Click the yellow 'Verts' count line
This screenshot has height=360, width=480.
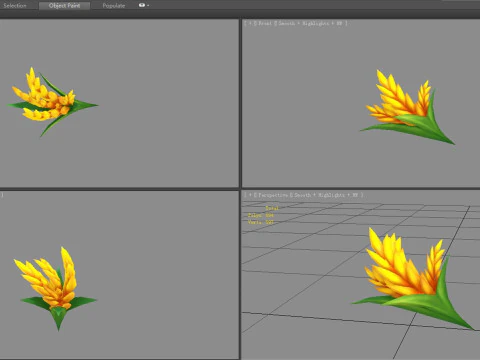point(261,222)
